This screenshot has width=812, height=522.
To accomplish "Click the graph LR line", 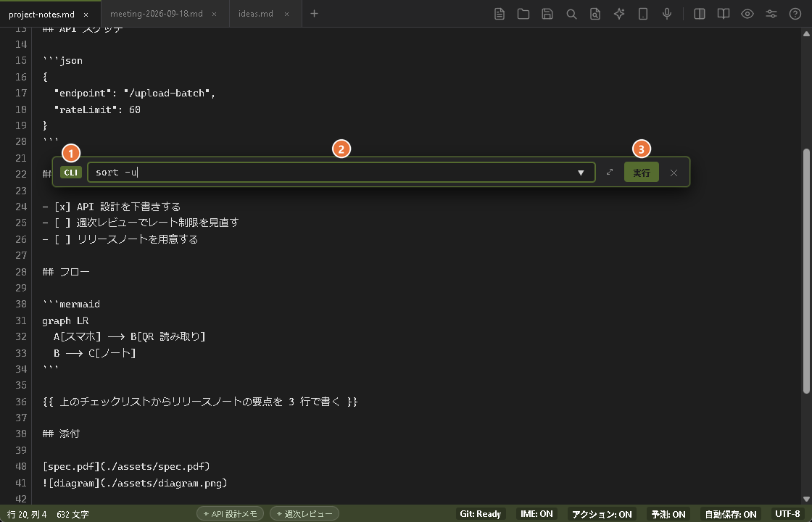I will (x=65, y=320).
